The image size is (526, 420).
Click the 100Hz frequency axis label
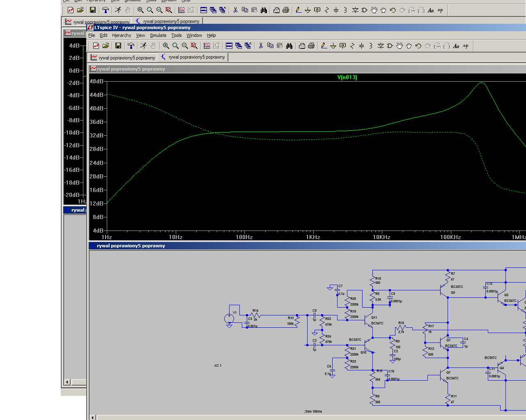(x=244, y=237)
